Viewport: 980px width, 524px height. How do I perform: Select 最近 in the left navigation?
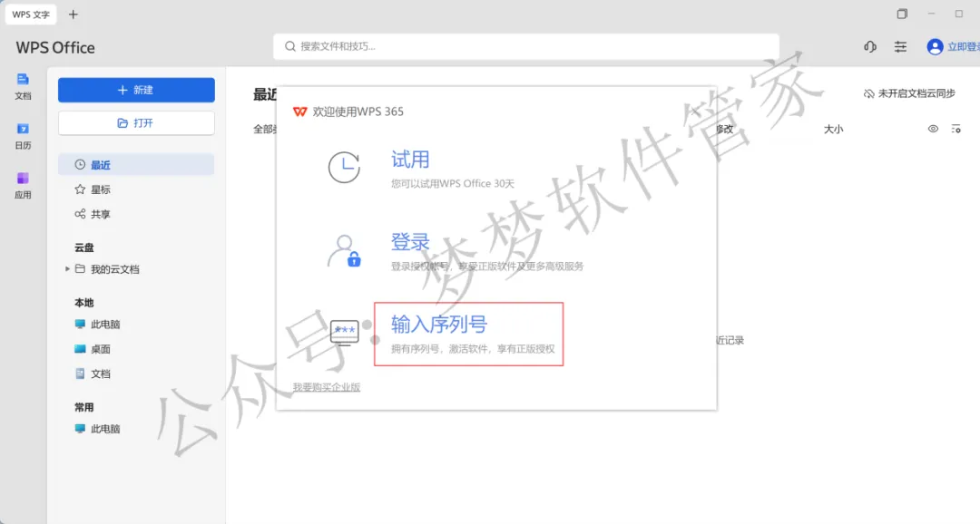point(136,165)
